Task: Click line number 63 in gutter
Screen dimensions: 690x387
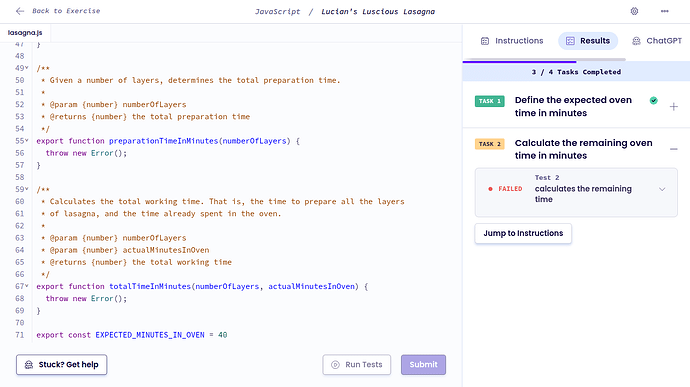Action: point(19,238)
